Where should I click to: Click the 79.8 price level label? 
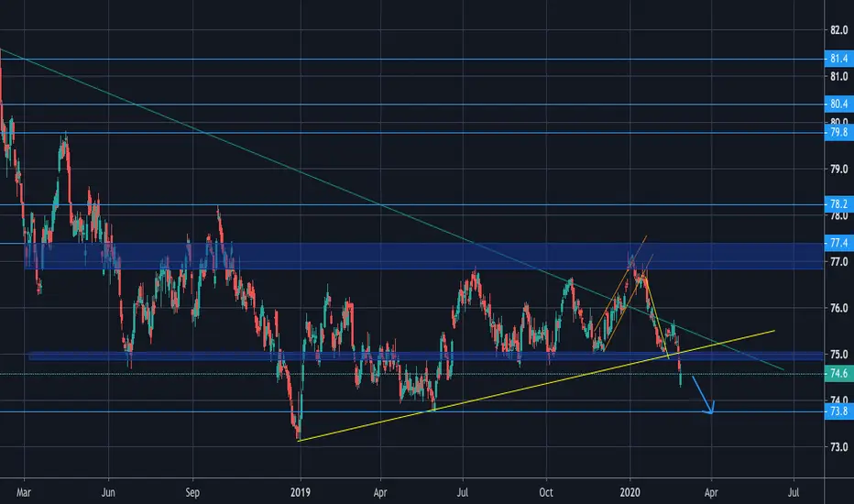coord(838,132)
